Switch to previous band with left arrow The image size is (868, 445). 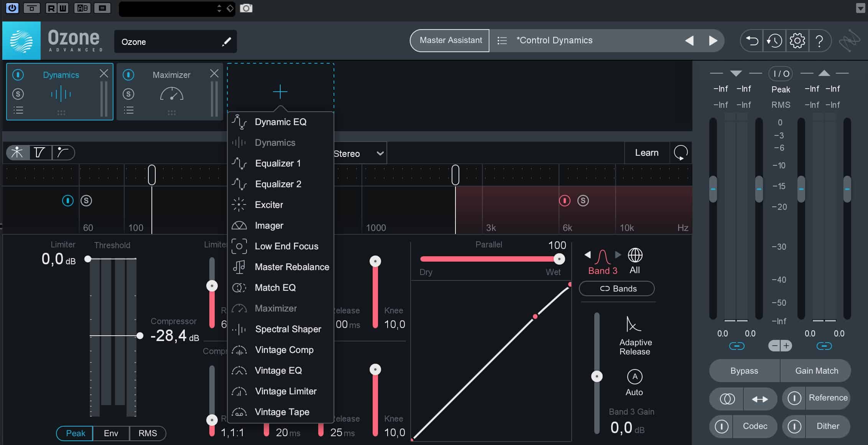coord(587,254)
